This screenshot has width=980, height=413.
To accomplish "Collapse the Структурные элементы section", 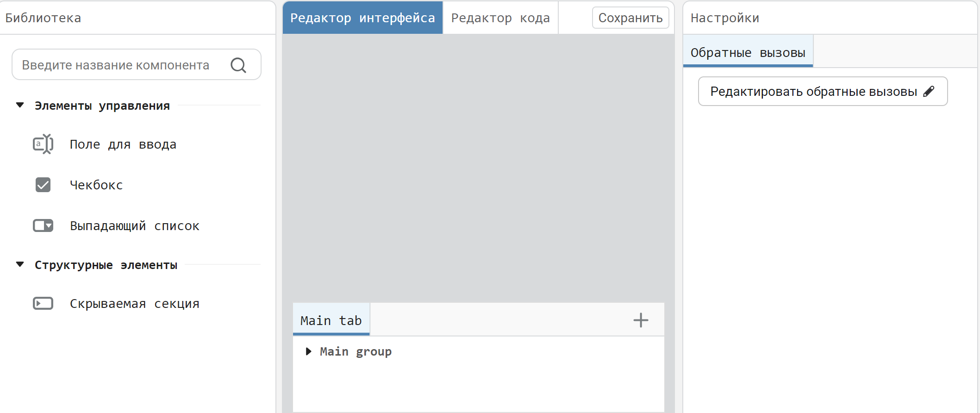I will [20, 264].
